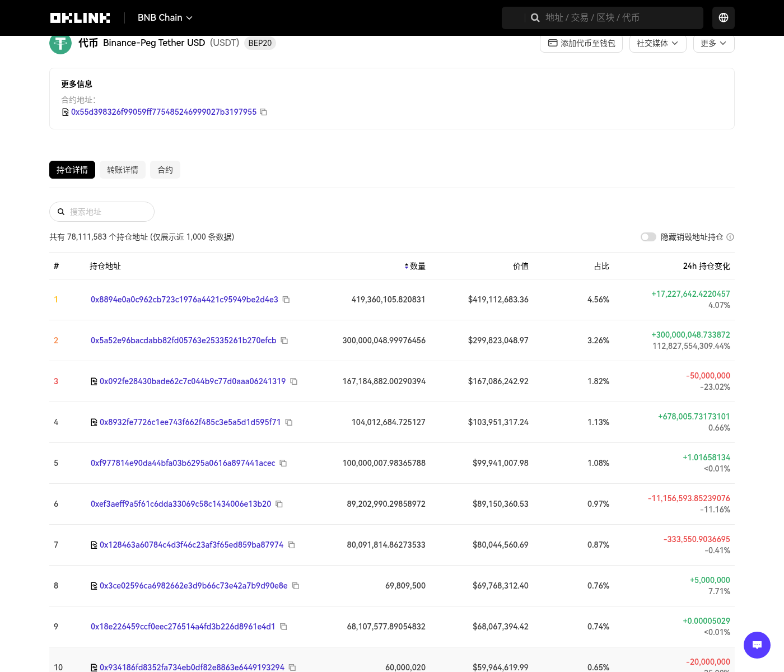Copy the USDT contract address
The height and width of the screenshot is (672, 784).
264,112
